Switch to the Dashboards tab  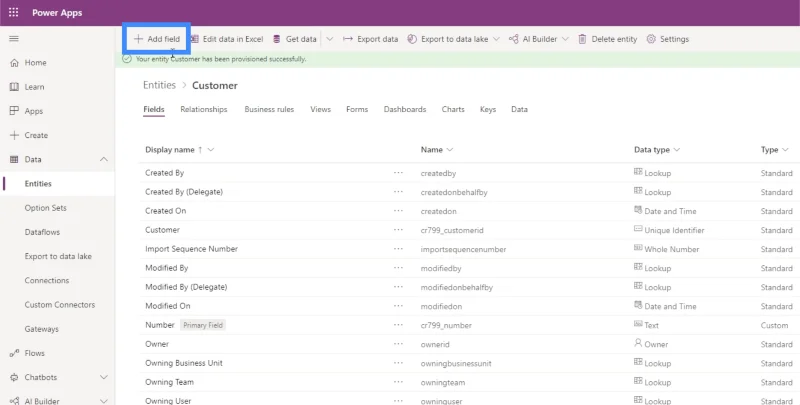coord(405,110)
